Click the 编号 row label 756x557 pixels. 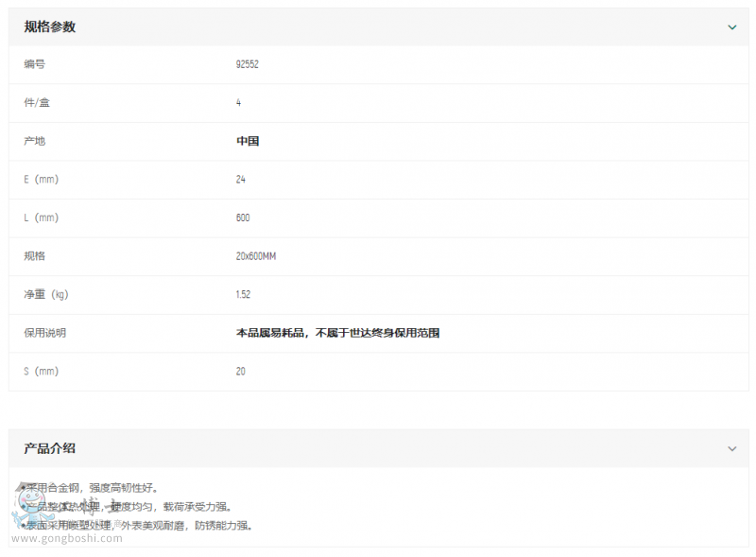[x=34, y=64]
